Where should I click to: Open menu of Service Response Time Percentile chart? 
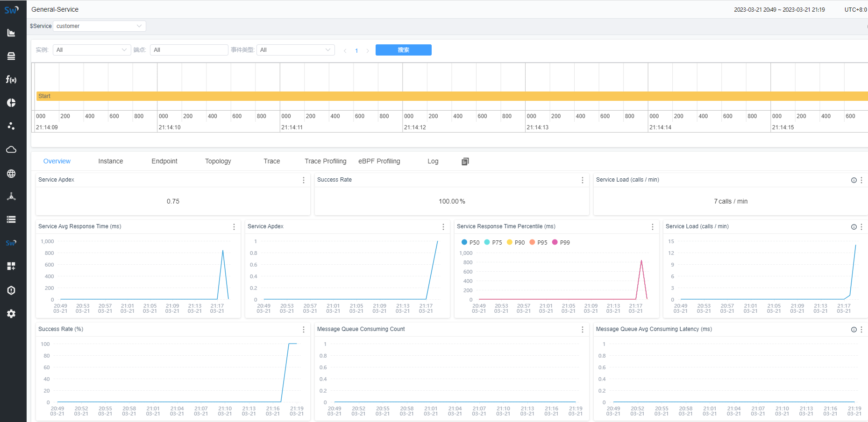pos(653,227)
